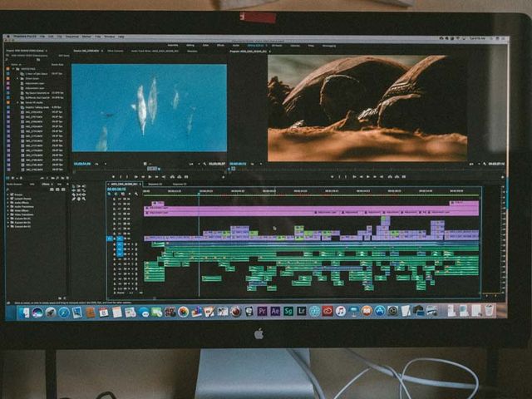This screenshot has height=399, width=532.
Task: Open the App Store from the Dock
Action: (x=380, y=311)
